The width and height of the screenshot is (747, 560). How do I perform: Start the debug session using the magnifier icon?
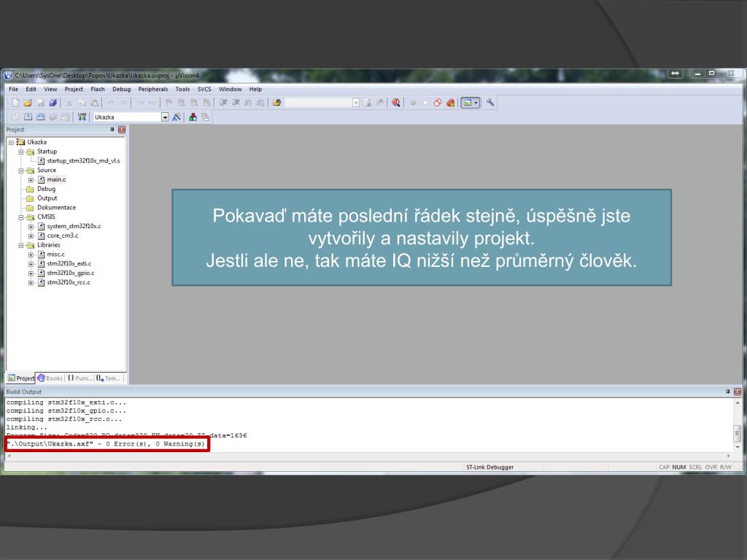(x=396, y=103)
